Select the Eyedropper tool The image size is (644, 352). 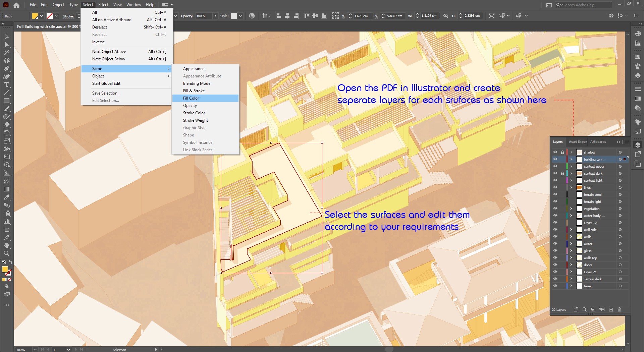pos(6,197)
